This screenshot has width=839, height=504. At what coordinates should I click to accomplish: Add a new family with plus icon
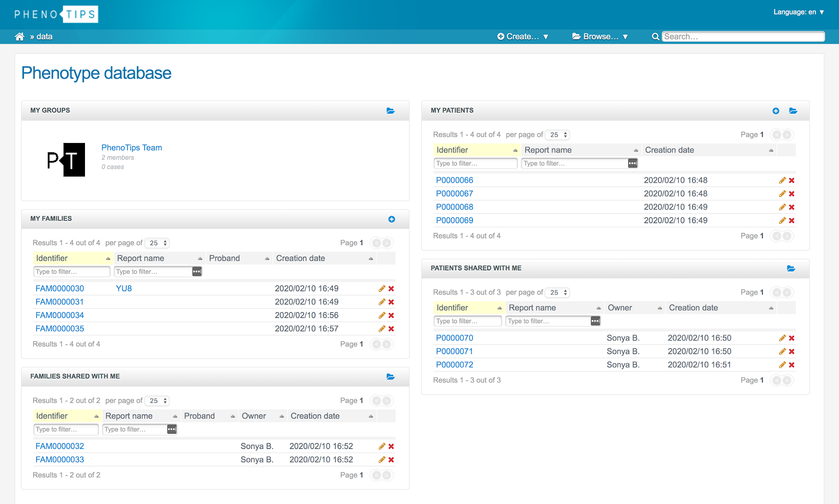[x=392, y=219]
